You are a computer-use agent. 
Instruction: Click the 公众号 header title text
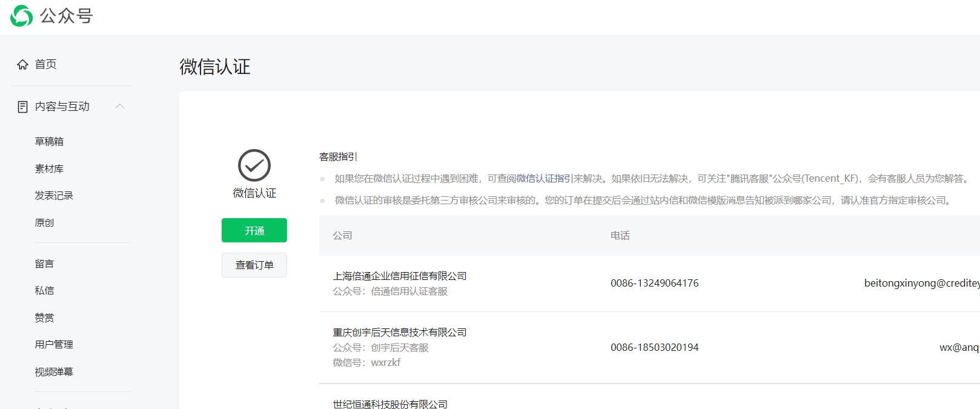click(67, 16)
